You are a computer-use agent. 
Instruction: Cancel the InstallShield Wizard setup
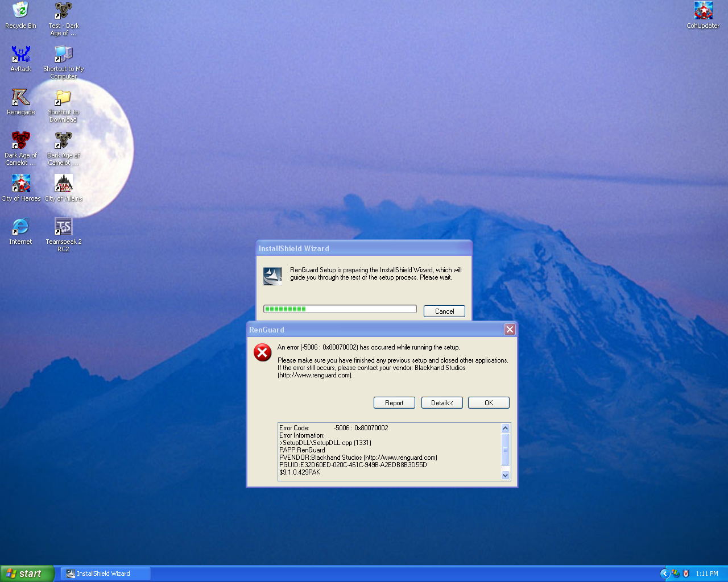pos(444,311)
